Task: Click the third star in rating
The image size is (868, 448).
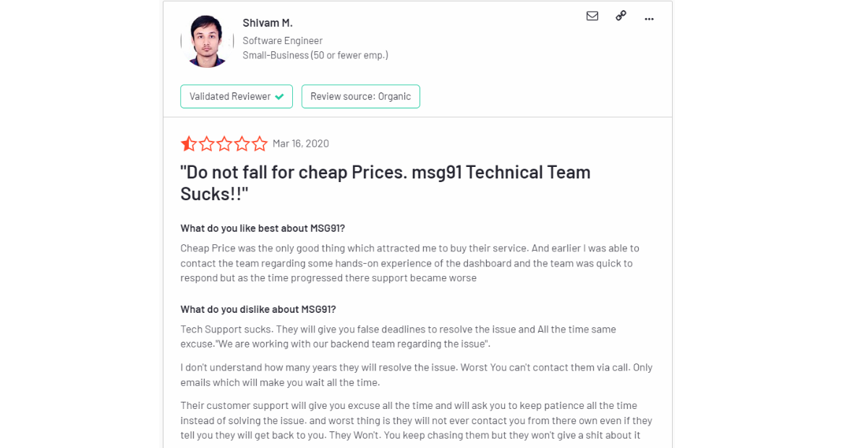Action: pos(224,144)
